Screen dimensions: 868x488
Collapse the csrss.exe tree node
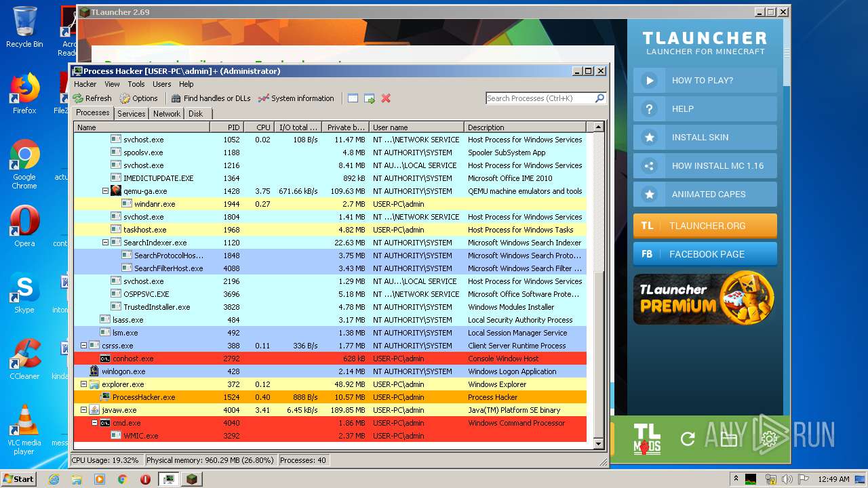(83, 346)
